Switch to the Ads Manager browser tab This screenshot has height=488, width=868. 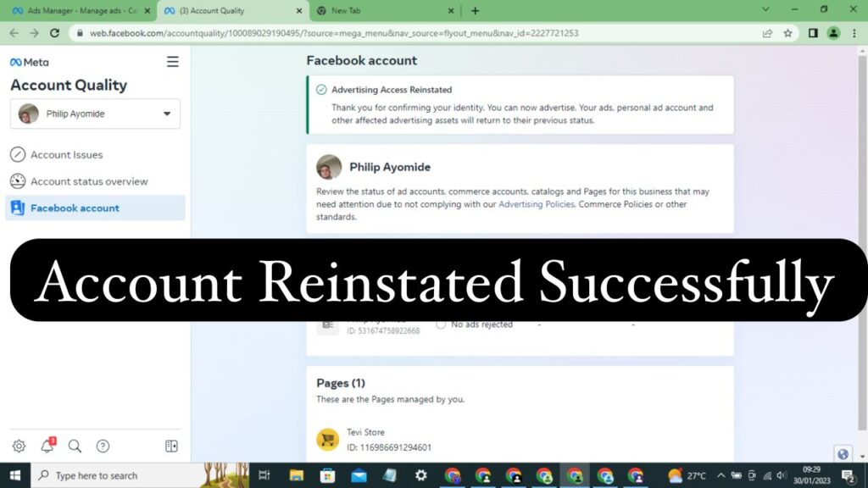click(x=81, y=10)
